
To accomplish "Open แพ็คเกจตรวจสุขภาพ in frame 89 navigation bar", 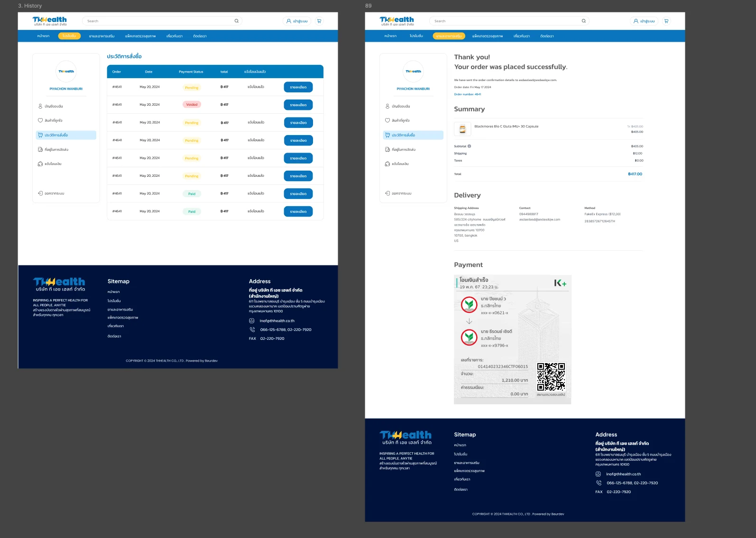I will coord(488,36).
